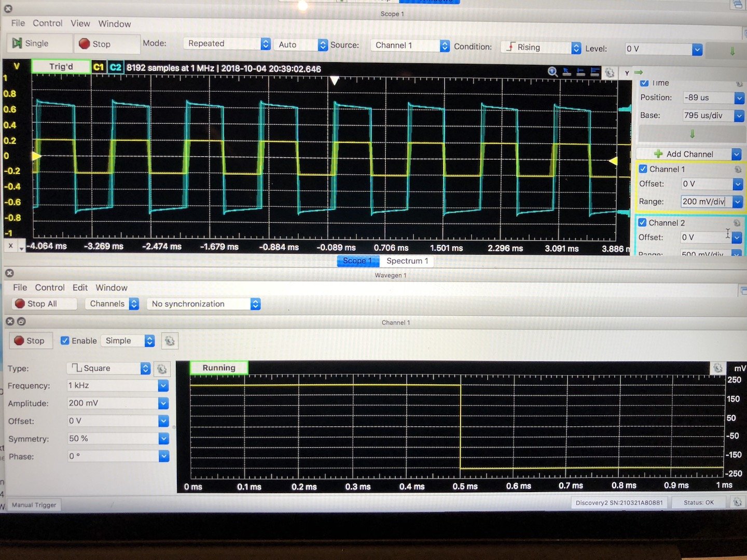Open the Channel 1 Range dropdown arrow
747x560 pixels.
[x=737, y=202]
